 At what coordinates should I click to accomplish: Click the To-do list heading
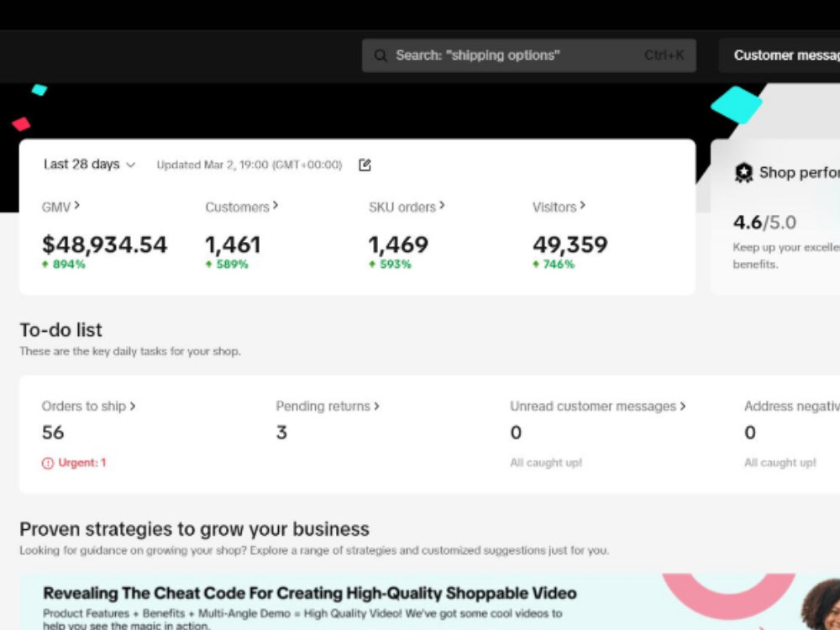61,330
